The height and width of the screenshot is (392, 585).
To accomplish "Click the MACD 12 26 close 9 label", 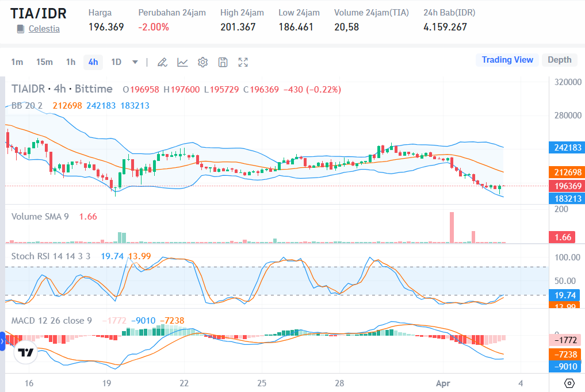I will [x=51, y=321].
